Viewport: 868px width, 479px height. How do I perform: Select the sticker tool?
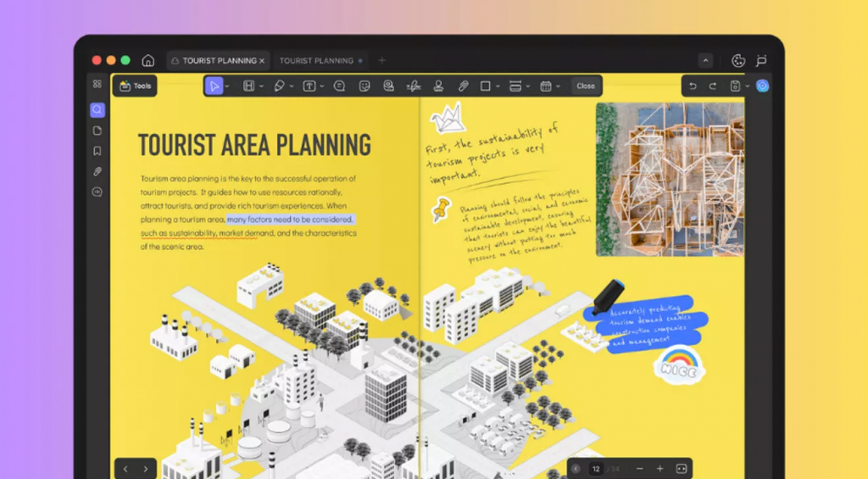click(x=364, y=86)
